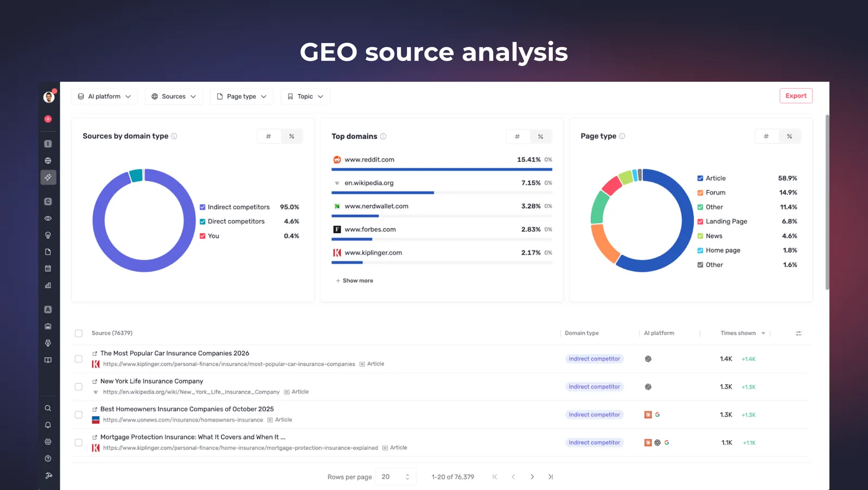This screenshot has height=490, width=868.
Task: Click the help question mark icon
Action: point(48,459)
